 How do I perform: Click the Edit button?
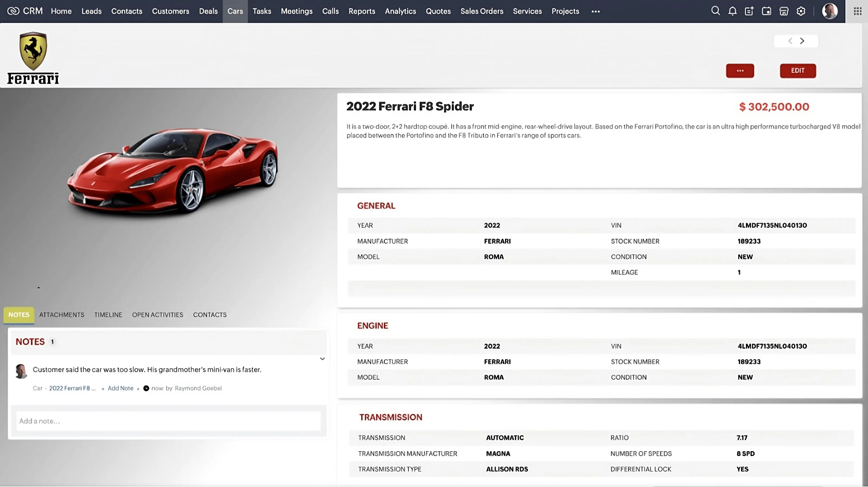(x=798, y=71)
